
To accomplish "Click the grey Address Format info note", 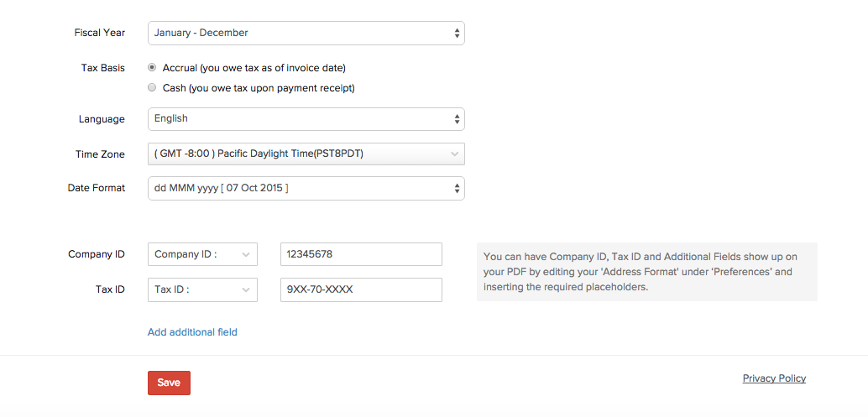I will tap(646, 272).
